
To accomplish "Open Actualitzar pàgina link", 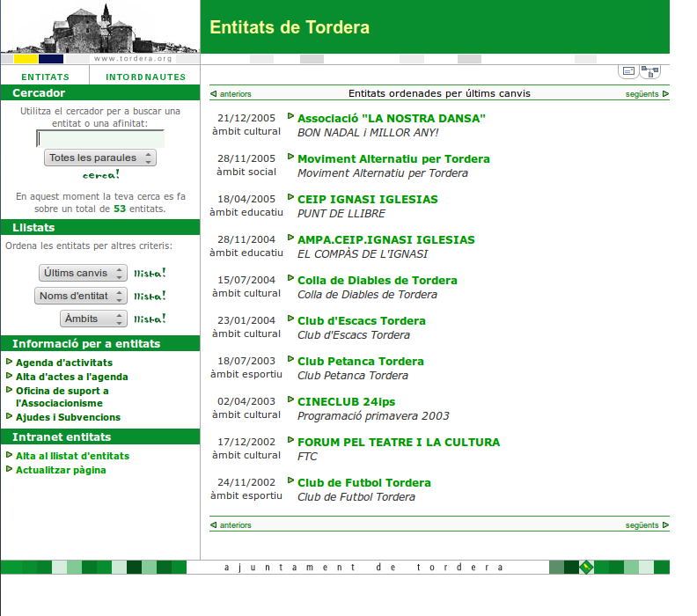I will click(61, 470).
